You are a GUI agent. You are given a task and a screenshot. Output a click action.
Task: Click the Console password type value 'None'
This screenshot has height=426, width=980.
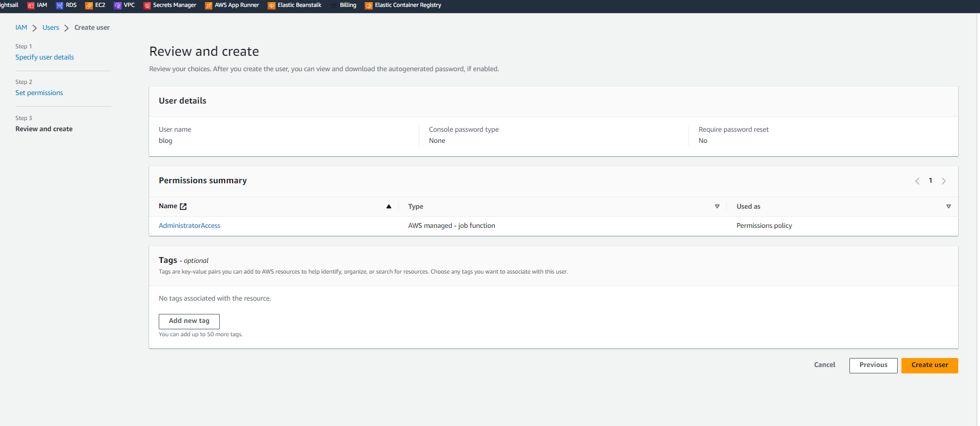[x=437, y=141]
